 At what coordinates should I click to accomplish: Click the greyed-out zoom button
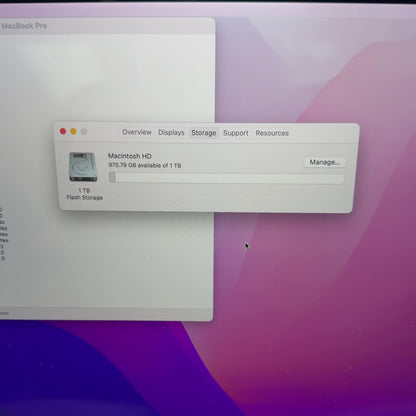(x=84, y=132)
